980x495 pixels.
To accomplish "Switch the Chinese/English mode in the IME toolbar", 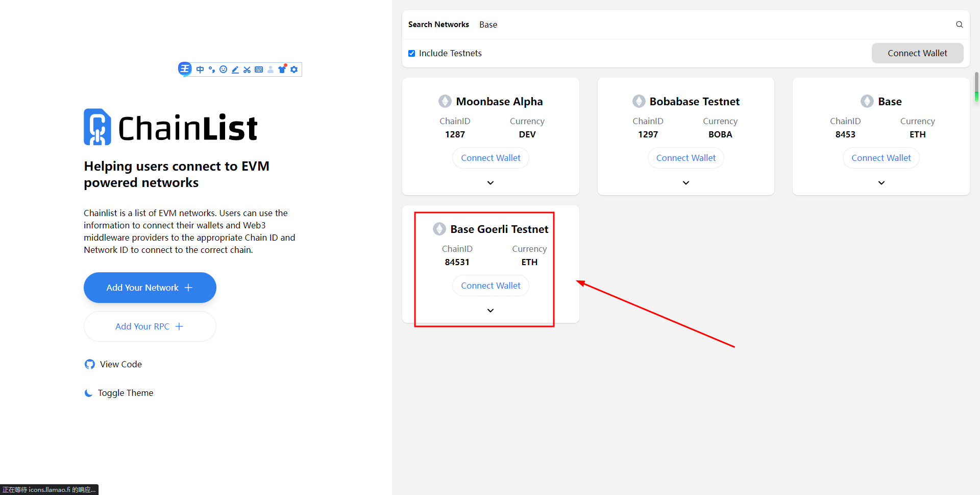I will coord(200,69).
